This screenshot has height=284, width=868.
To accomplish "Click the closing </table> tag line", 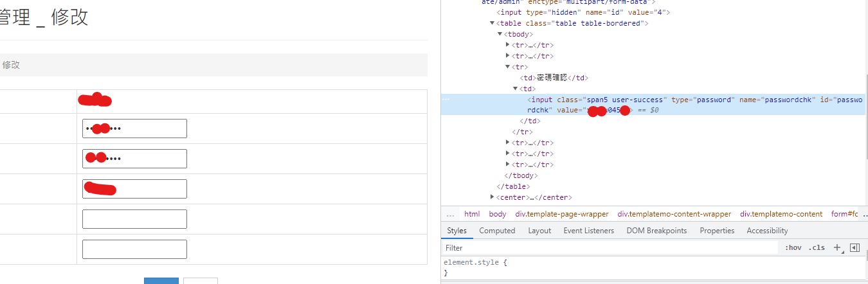I will (513, 186).
